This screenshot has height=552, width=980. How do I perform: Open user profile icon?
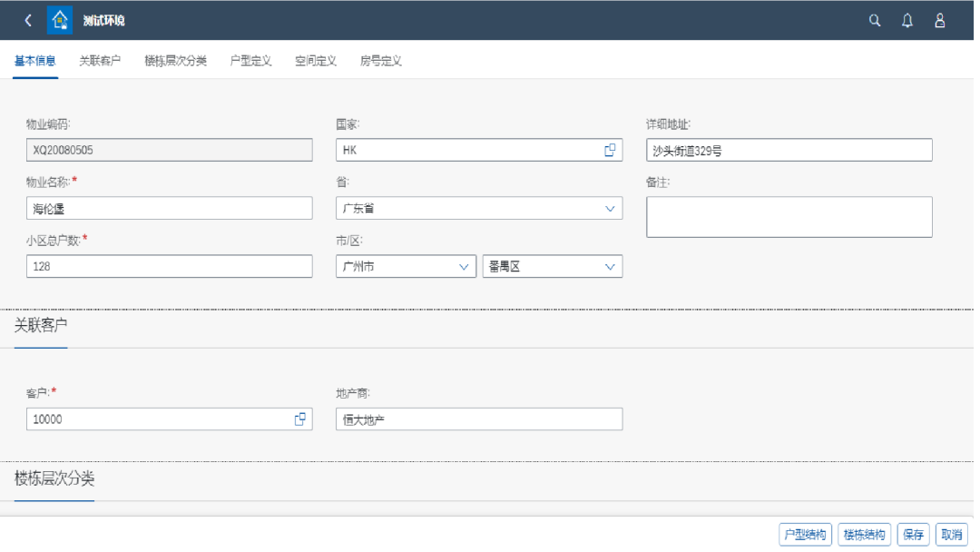pyautogui.click(x=940, y=20)
